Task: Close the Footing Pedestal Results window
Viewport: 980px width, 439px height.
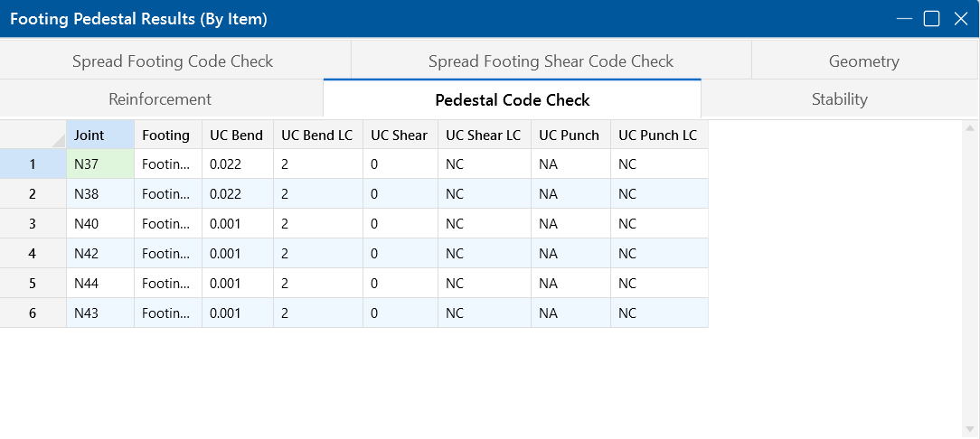Action: point(960,19)
